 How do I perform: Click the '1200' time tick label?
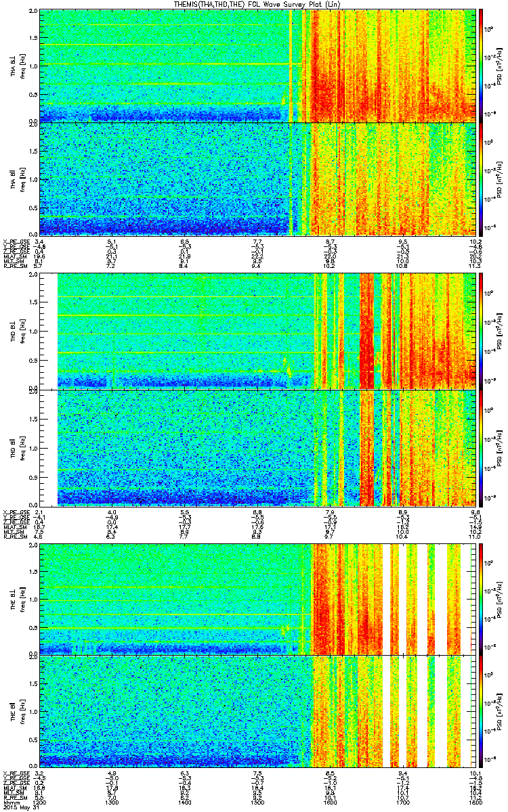tap(40, 801)
